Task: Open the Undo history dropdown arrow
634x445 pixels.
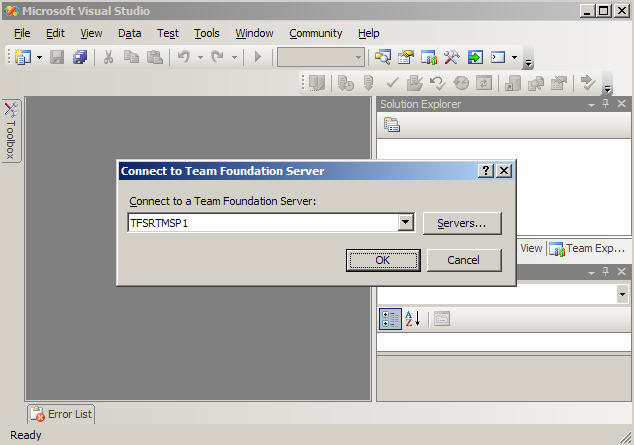Action: tap(200, 57)
